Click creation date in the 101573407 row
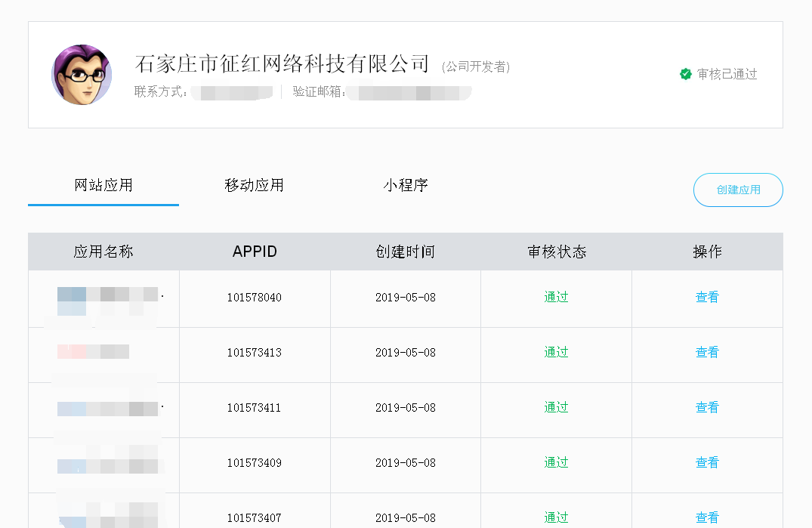The height and width of the screenshot is (528, 812). point(406,518)
